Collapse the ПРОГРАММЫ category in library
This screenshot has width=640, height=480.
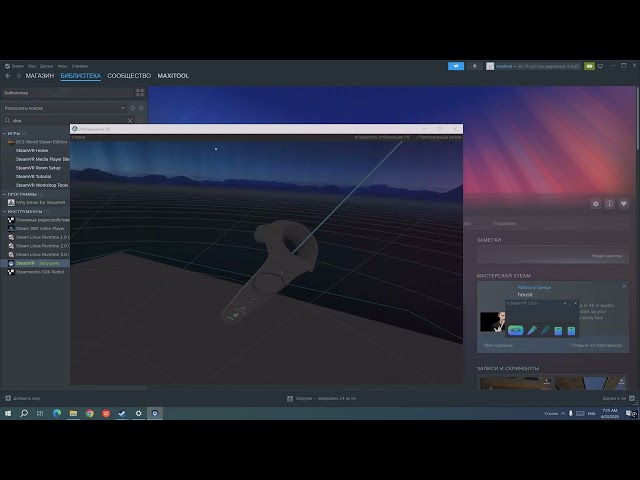pos(5,194)
